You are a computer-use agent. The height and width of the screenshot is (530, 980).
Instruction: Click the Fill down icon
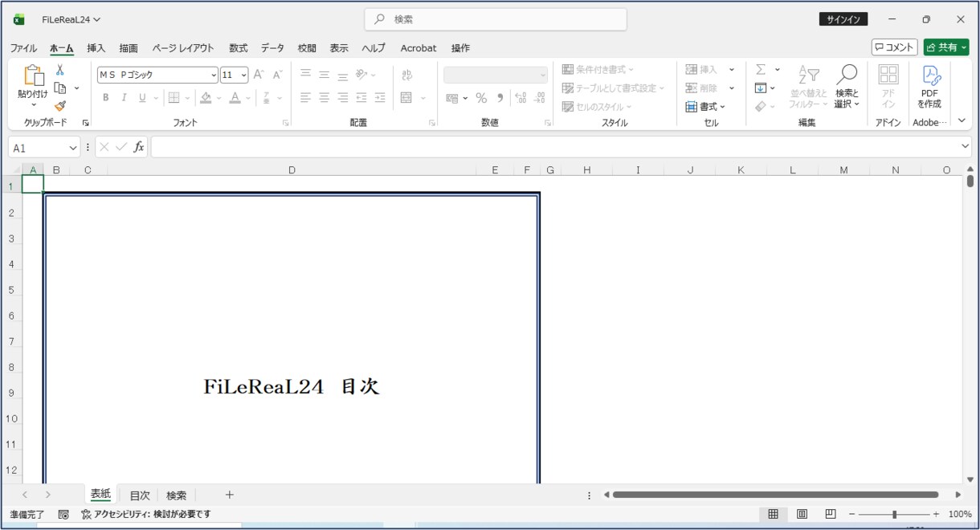click(x=761, y=88)
